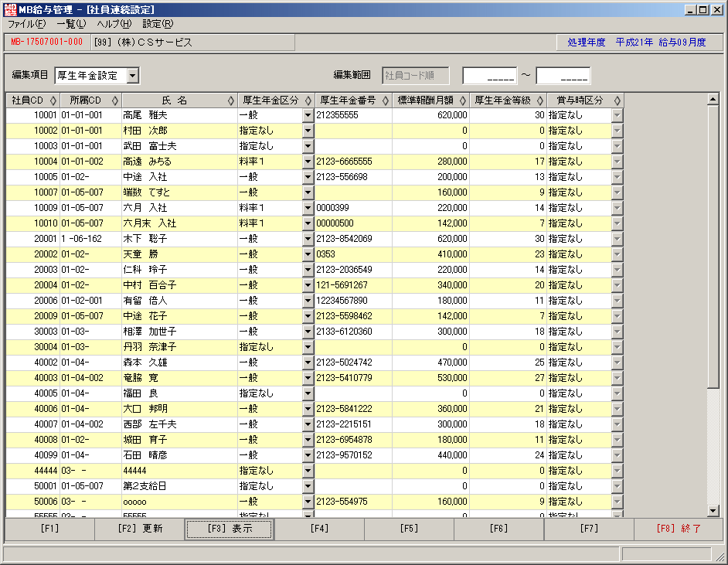This screenshot has width=728, height=565.
Task: Sort by 厚生年金等級 column sort icon
Action: coord(540,100)
